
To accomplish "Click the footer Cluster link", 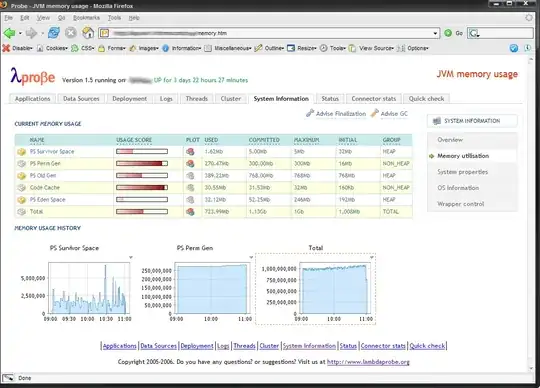I will [269, 346].
